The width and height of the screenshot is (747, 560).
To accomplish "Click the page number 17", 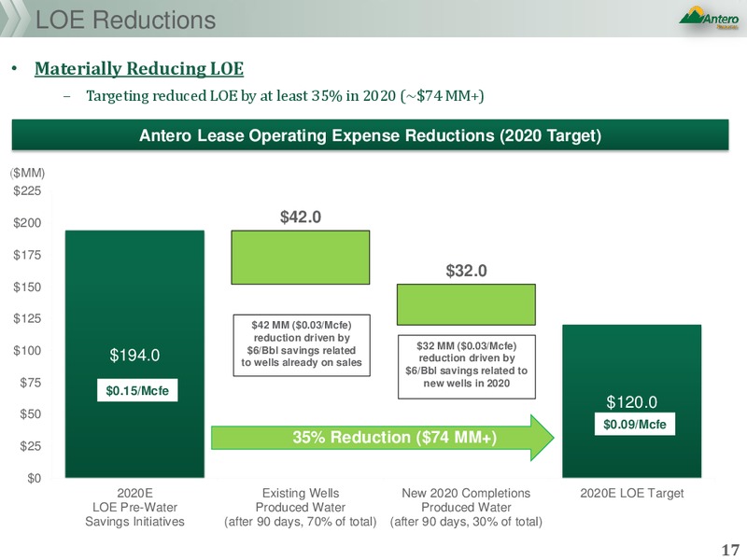I will pyautogui.click(x=730, y=550).
